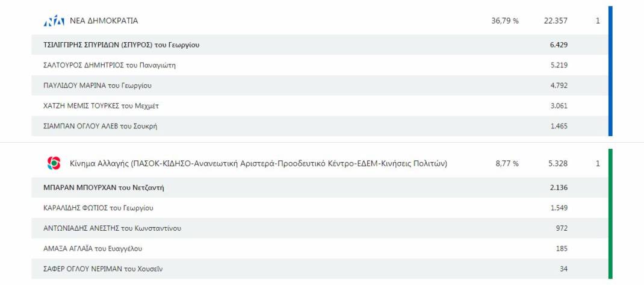
Task: Select candidate ΚΑΡΑΛΙΔΗΣ ΦΩΤΙΟΣ row
Action: (x=320, y=208)
